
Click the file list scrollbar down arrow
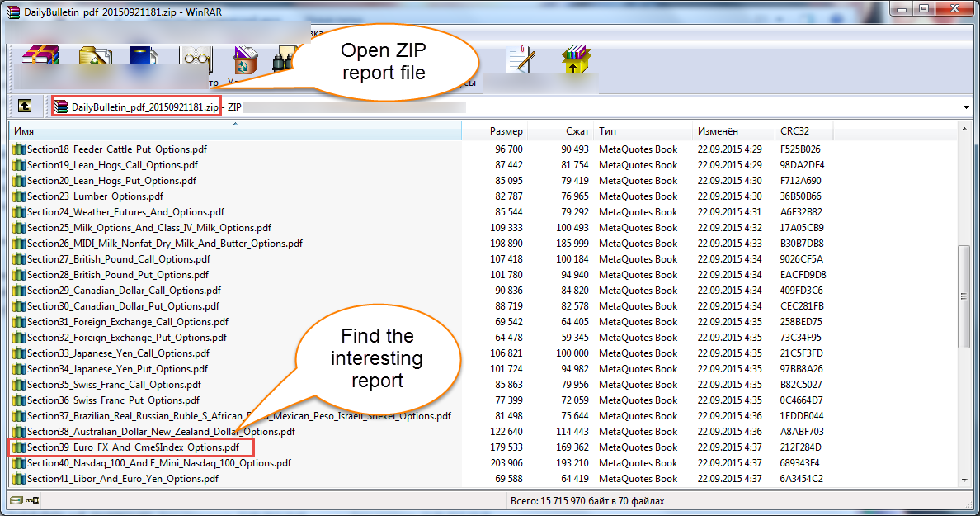pos(964,480)
